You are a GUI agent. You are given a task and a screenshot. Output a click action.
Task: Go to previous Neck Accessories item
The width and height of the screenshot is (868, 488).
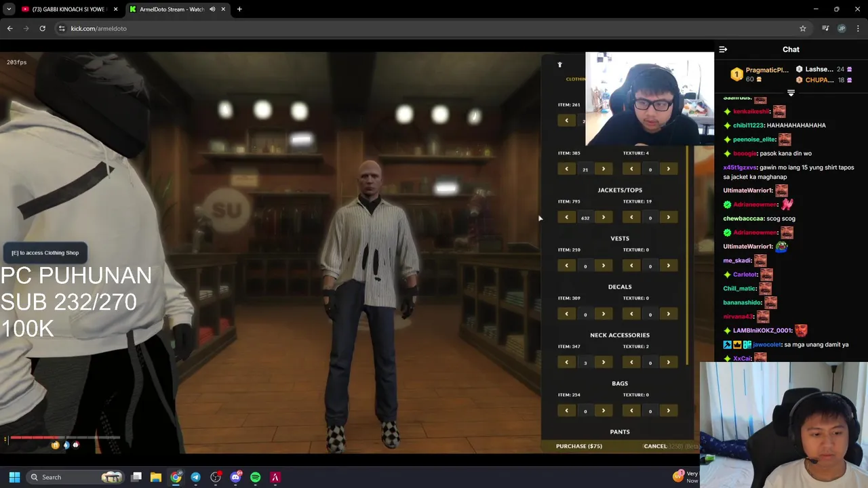coord(567,362)
